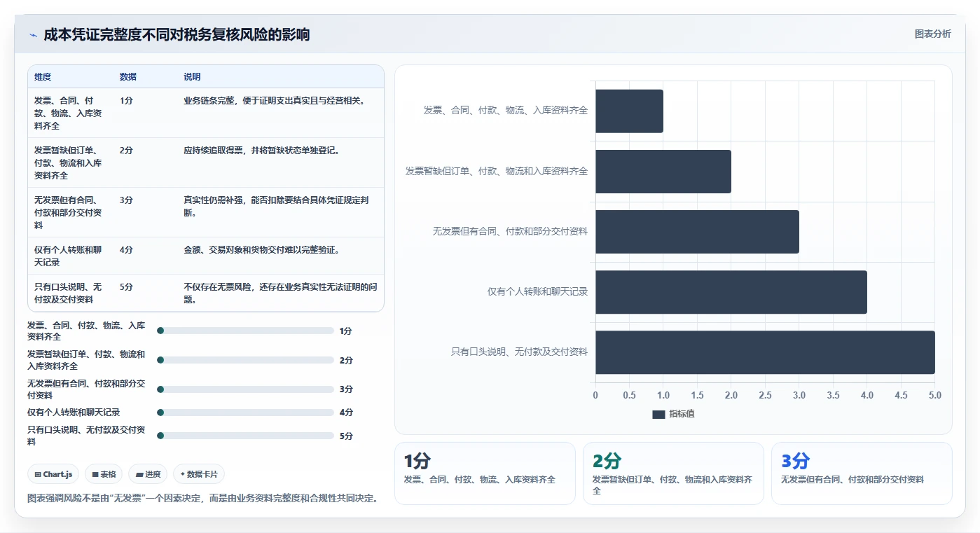Click the 5分 value beside progress bar
The image size is (980, 533).
click(x=346, y=436)
